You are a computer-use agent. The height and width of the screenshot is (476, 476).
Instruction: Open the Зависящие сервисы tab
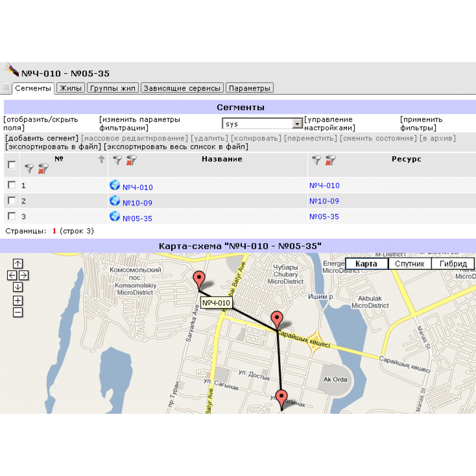point(182,88)
